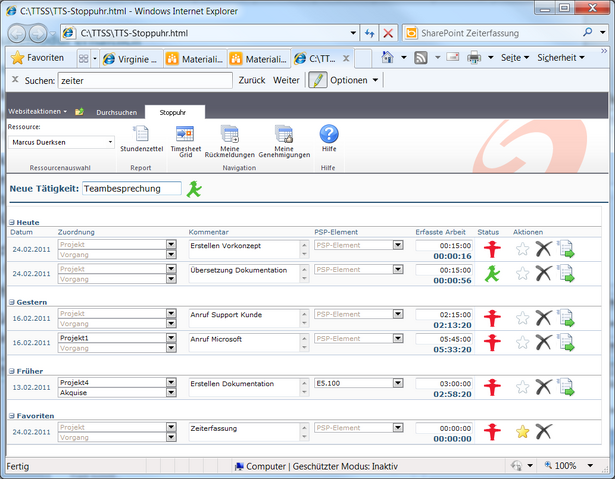Open the ES.100 PSP-Element dropdown

point(398,383)
